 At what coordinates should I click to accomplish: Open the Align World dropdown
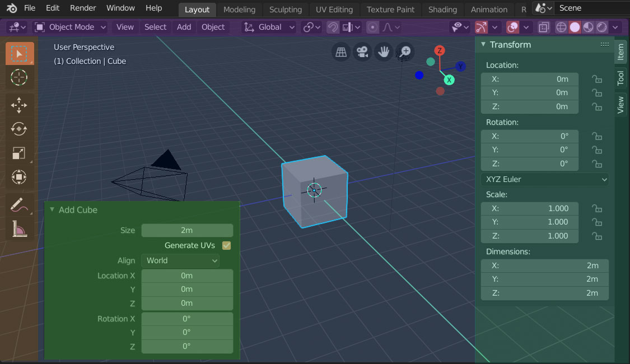180,260
